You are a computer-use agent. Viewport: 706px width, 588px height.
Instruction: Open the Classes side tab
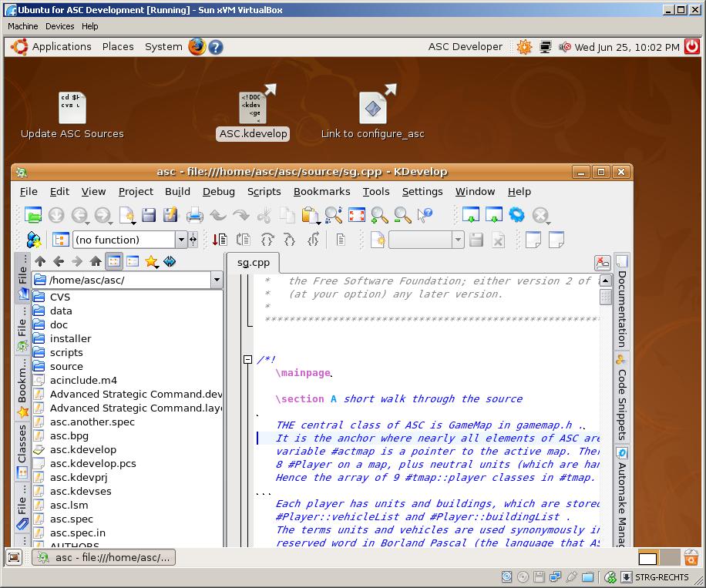[22, 451]
